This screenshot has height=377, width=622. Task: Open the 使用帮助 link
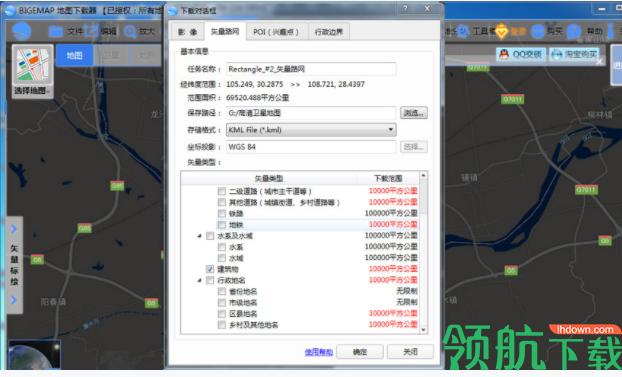coord(319,352)
